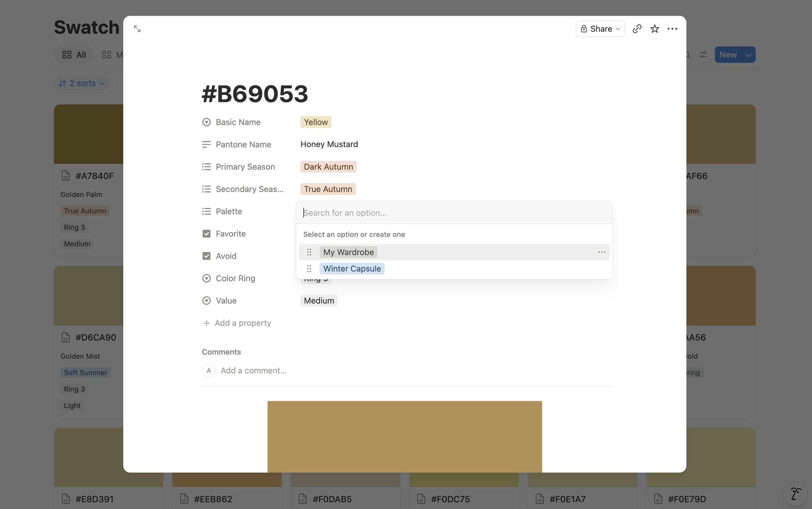Click the Golden Palm text on #A7840F card
This screenshot has height=509, width=812.
click(x=81, y=195)
